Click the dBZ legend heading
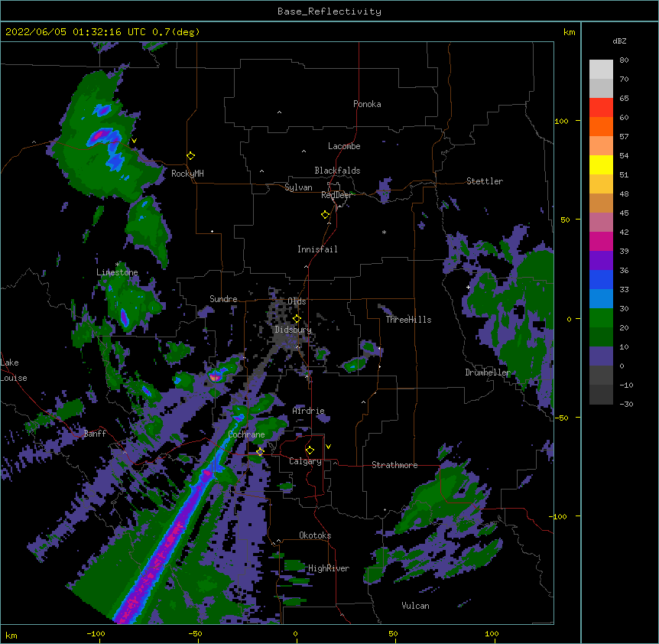This screenshot has height=644, width=659. click(619, 41)
